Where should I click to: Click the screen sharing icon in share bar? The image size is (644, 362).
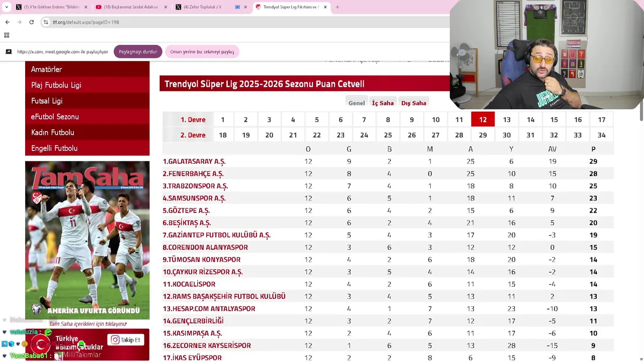(x=9, y=52)
